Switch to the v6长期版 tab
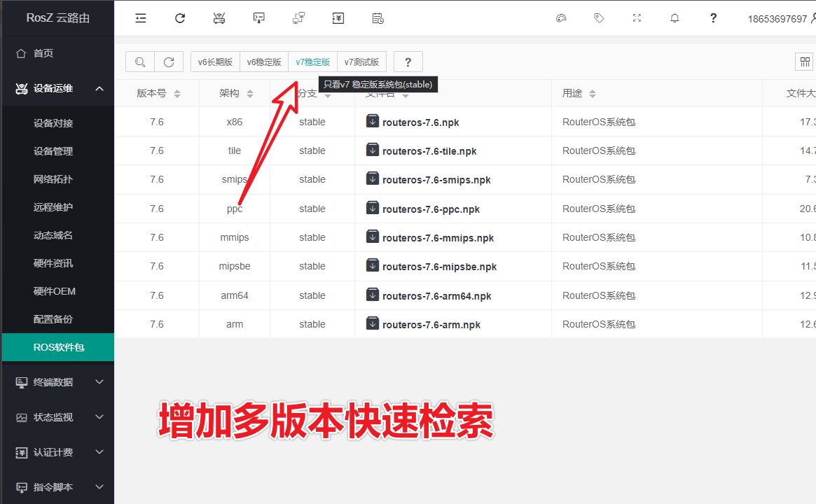Viewport: 816px width, 504px height. click(215, 62)
